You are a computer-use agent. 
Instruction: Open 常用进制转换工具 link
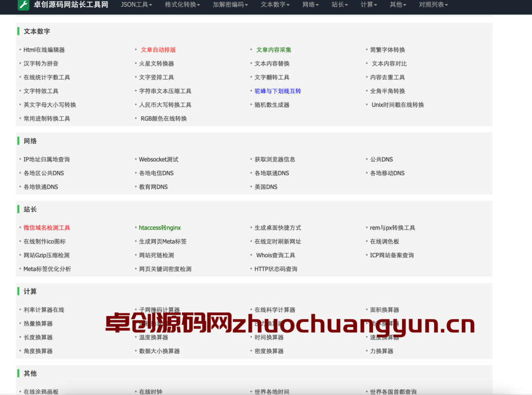(x=47, y=118)
